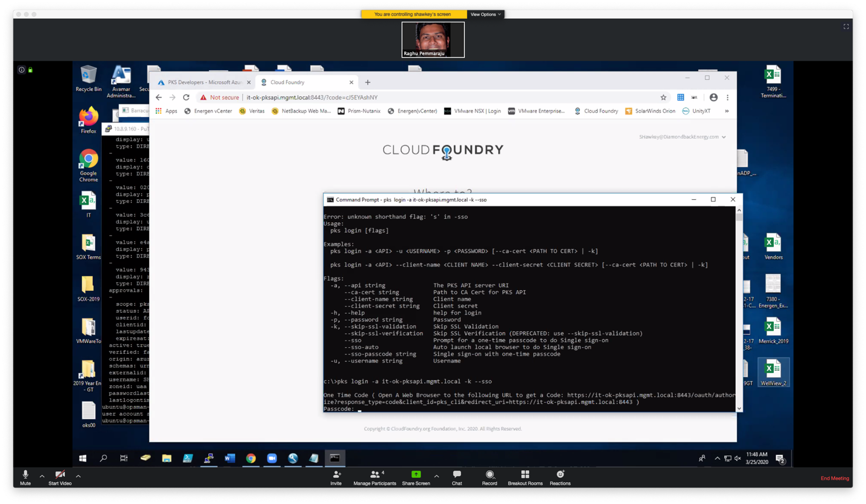Click End Meeting
The image size is (866, 504).
835,478
